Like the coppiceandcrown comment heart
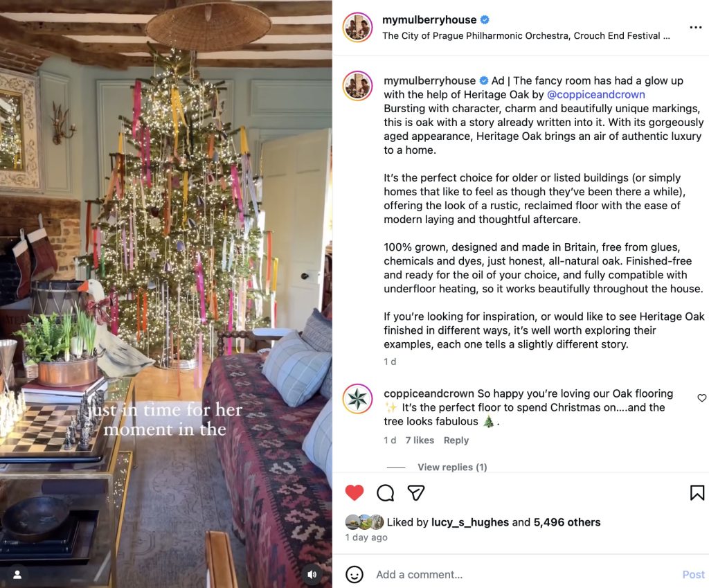This screenshot has width=709, height=588. click(x=702, y=398)
